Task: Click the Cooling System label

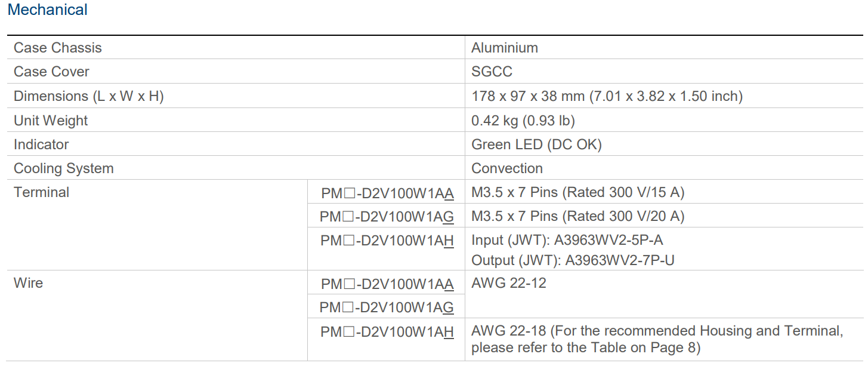Action: 63,168
